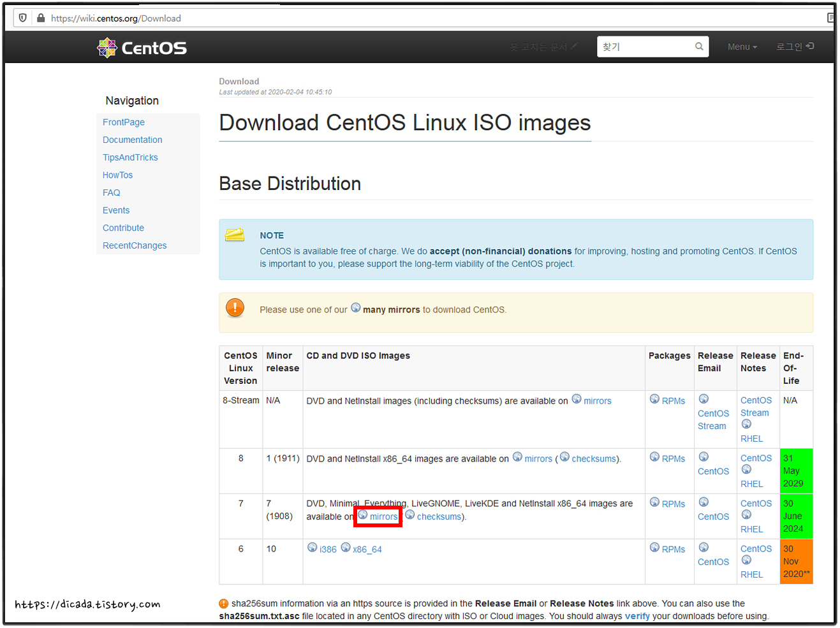Open mirrors link in version 7 row
The image size is (840, 628).
pos(384,517)
